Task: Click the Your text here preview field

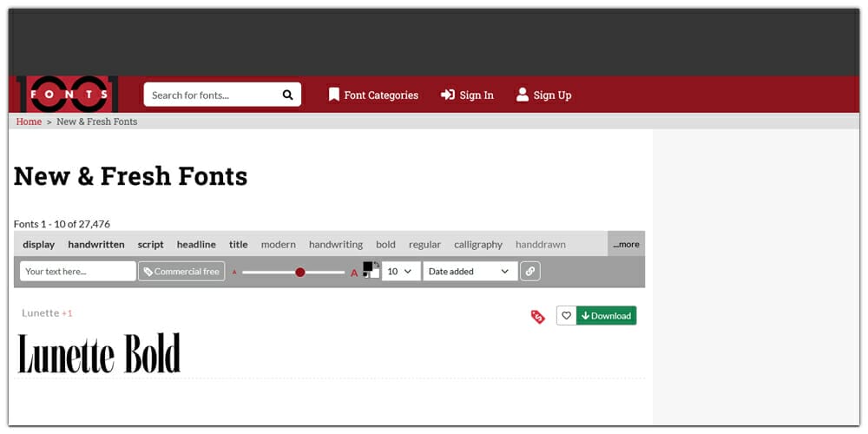Action: 77,271
